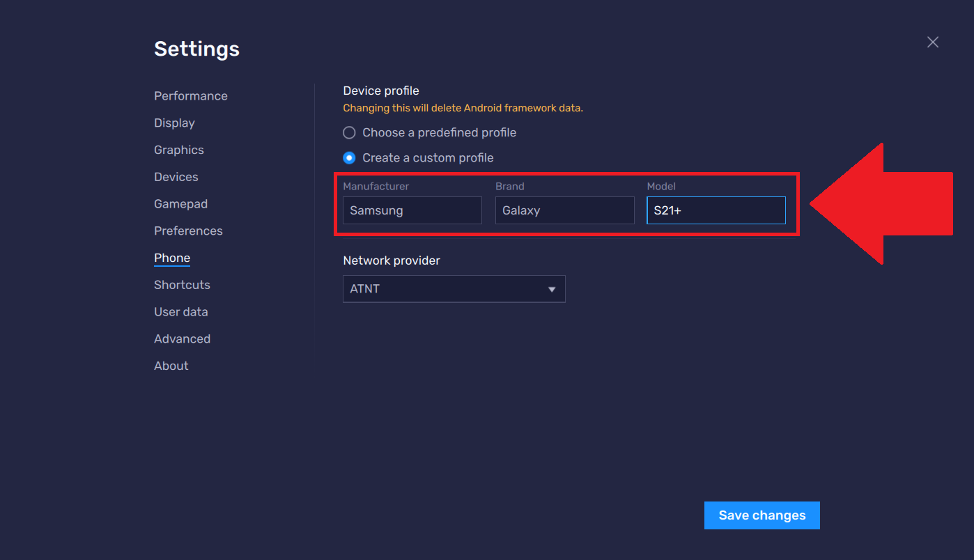The width and height of the screenshot is (974, 560).
Task: Click the Save changes button
Action: [762, 515]
